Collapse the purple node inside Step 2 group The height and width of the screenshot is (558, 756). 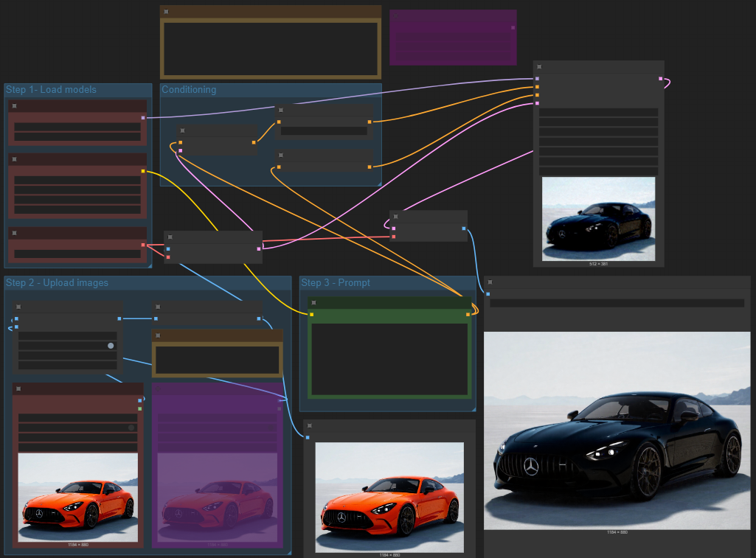pyautogui.click(x=158, y=389)
